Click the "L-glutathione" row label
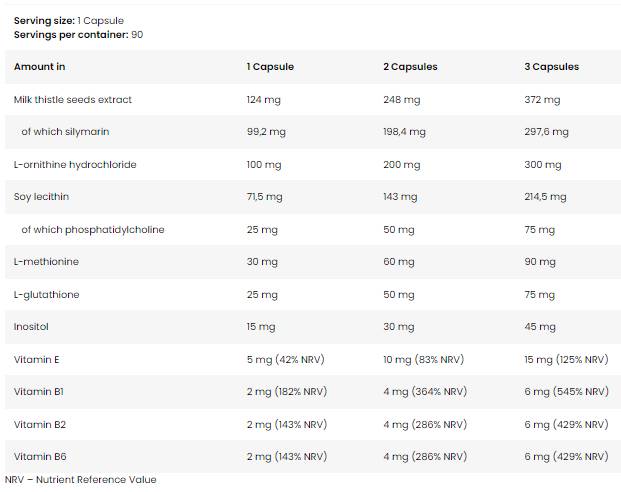 pyautogui.click(x=47, y=295)
